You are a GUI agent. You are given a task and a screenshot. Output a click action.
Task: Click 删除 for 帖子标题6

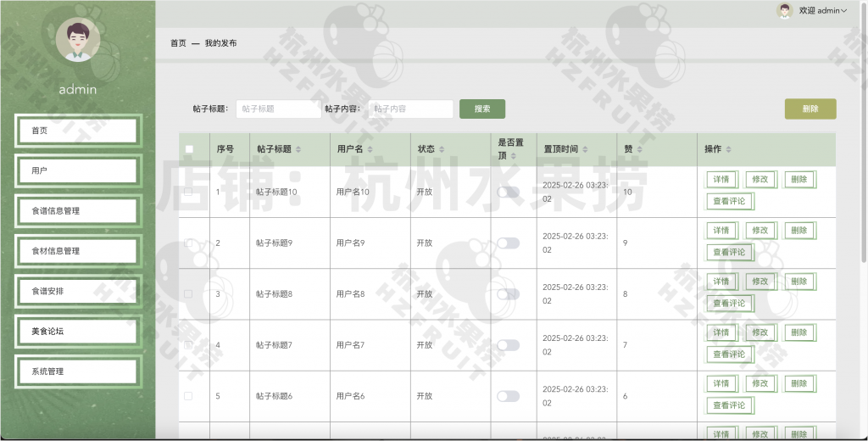pyautogui.click(x=798, y=383)
